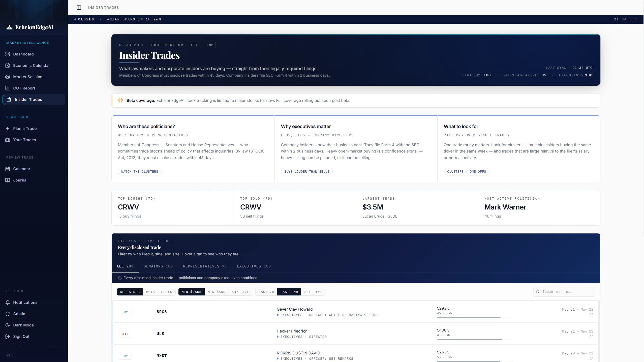Screen dimensions: 644x362
Task: Select the ALL SIDES filter
Action: (130, 292)
